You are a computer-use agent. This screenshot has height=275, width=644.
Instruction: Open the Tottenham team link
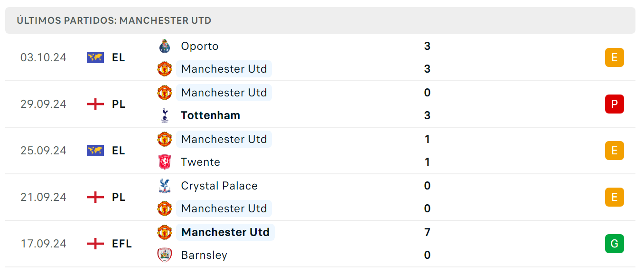210,115
